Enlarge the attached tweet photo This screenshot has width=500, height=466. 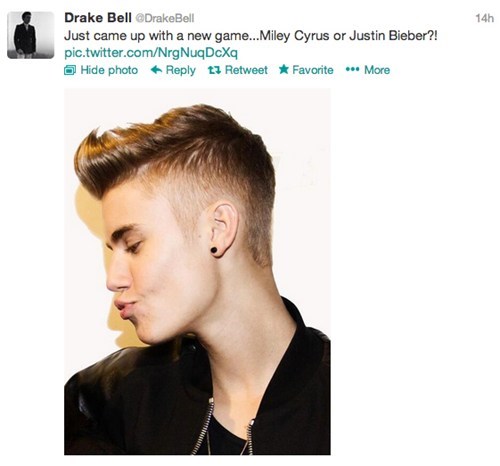pos(197,272)
